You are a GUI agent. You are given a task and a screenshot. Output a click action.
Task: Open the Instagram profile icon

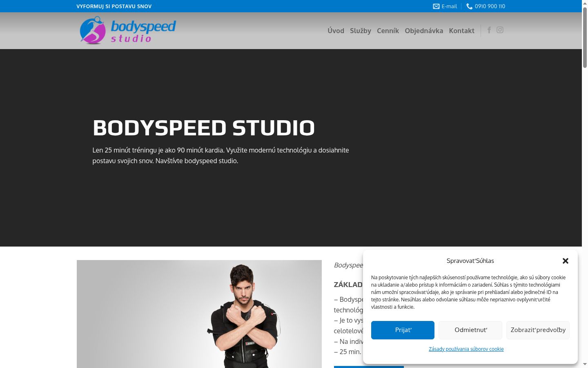(500, 30)
